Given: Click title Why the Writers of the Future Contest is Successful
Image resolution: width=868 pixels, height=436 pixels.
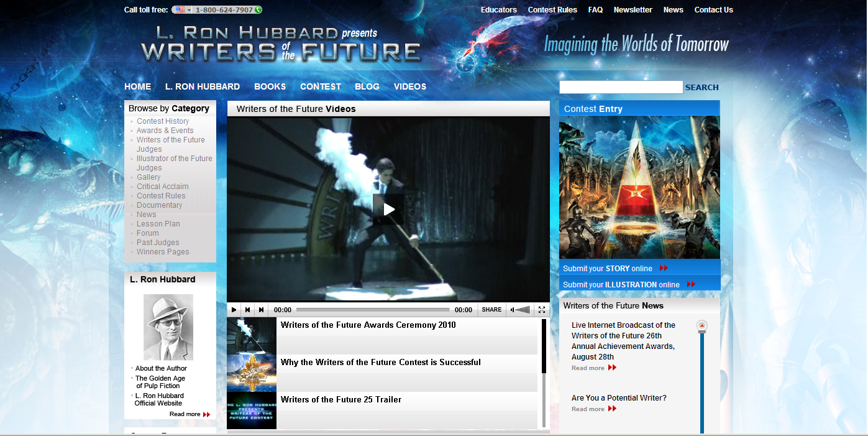Looking at the screenshot, I should point(381,362).
